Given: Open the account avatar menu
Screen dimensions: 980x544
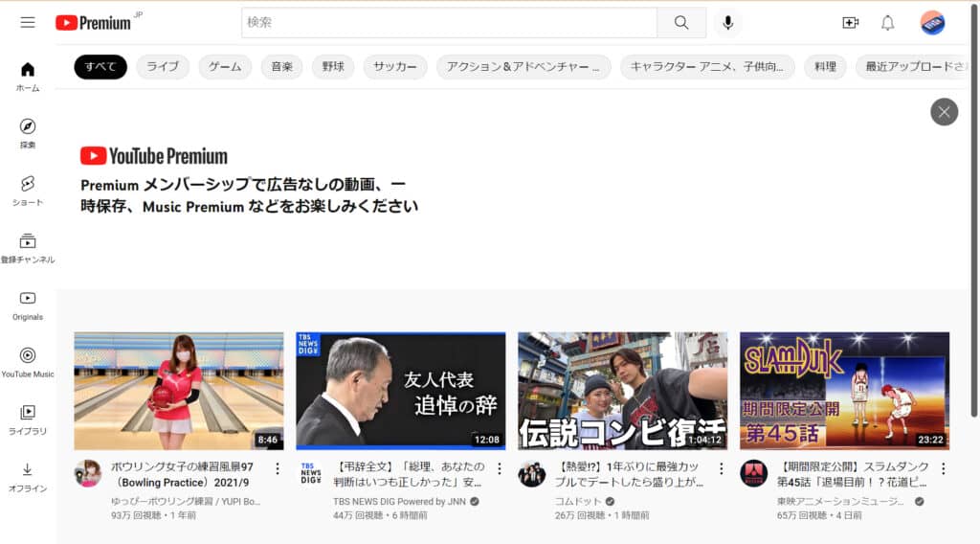Looking at the screenshot, I should [x=932, y=23].
